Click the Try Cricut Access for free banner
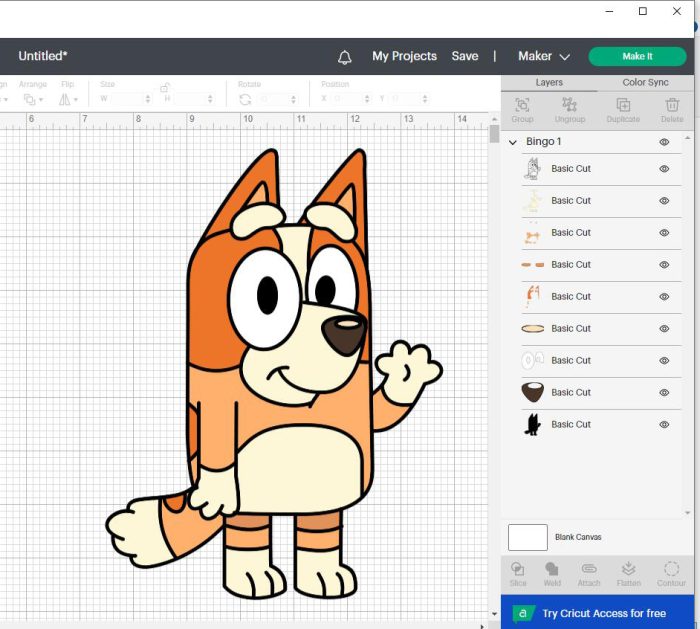Screen dimensions: 700x629 pyautogui.click(x=597, y=612)
